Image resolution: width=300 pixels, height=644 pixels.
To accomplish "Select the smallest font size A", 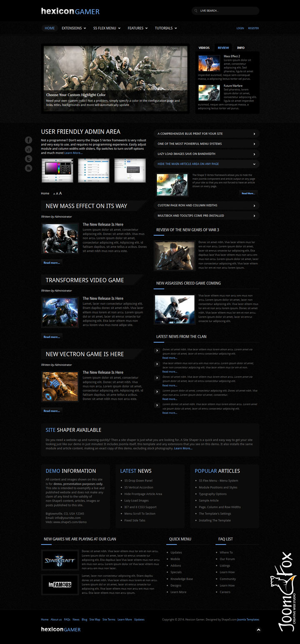I will point(54,194).
